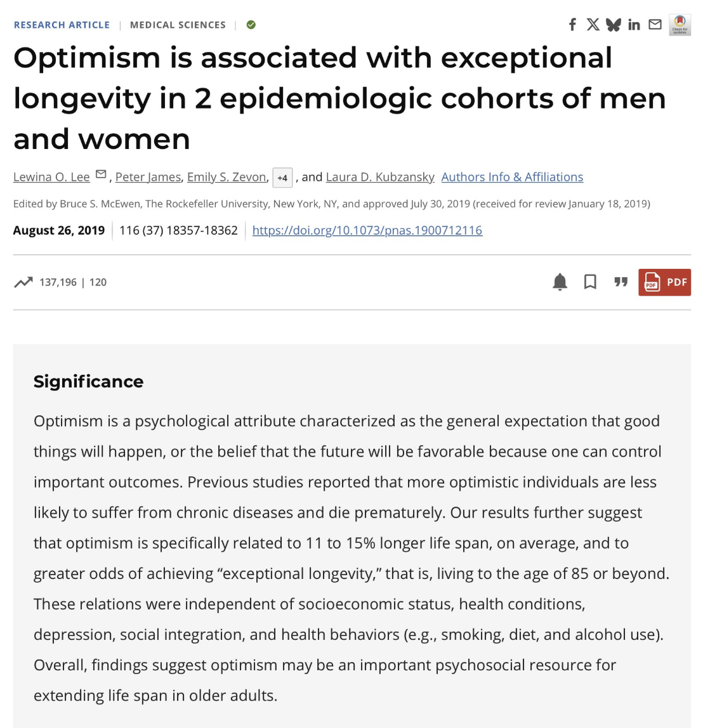The width and height of the screenshot is (703, 728).
Task: Bookmark the article
Action: coord(590,282)
